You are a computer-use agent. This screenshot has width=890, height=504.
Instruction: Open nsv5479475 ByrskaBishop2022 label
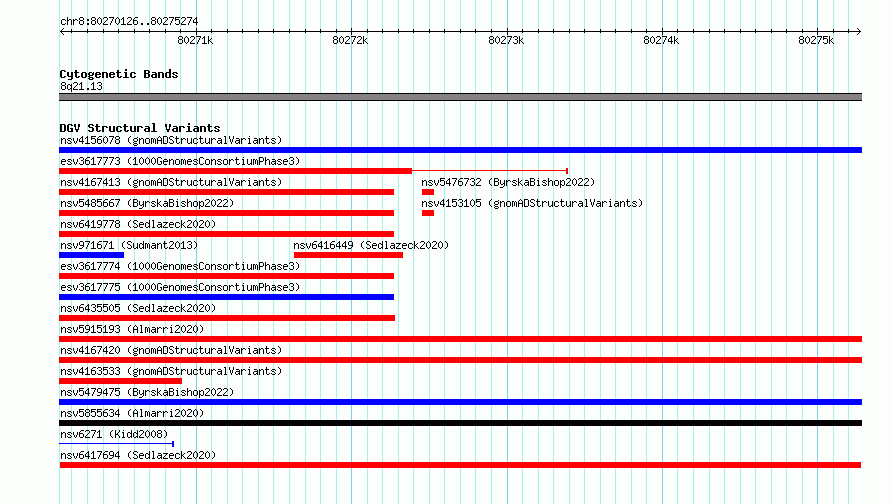147,392
